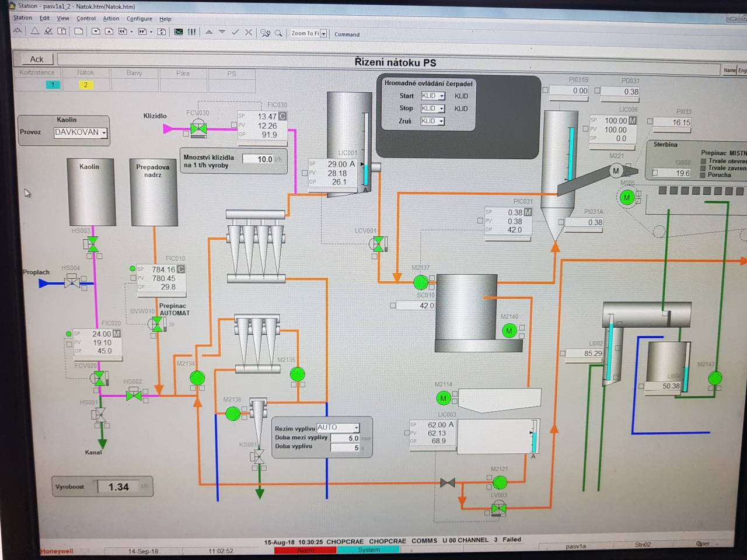The width and height of the screenshot is (747, 560).
Task: Click the M2121 green pump symbol
Action: (x=500, y=482)
